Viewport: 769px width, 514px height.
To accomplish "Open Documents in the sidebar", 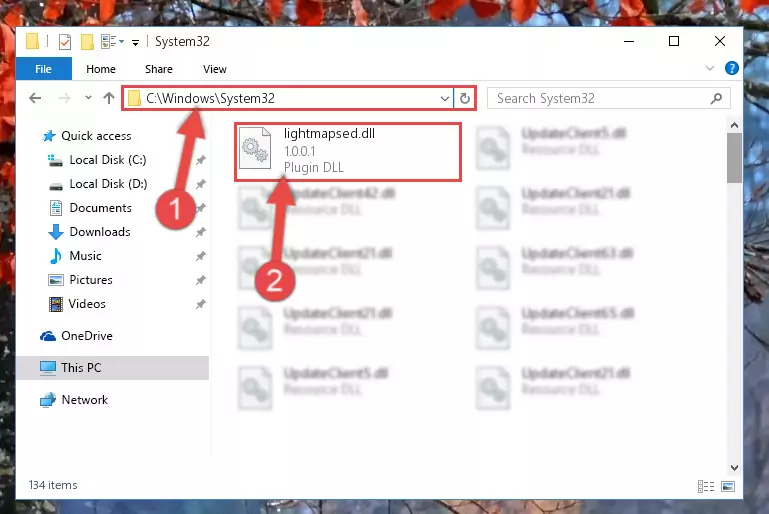I will point(101,208).
